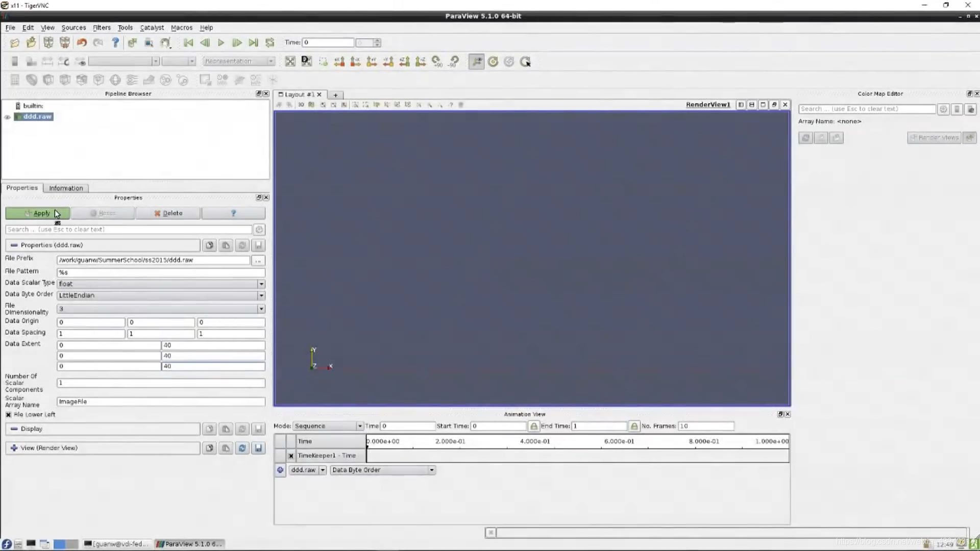Viewport: 980px width, 551px height.
Task: Set view direction to -Z
Action: [x=421, y=62]
